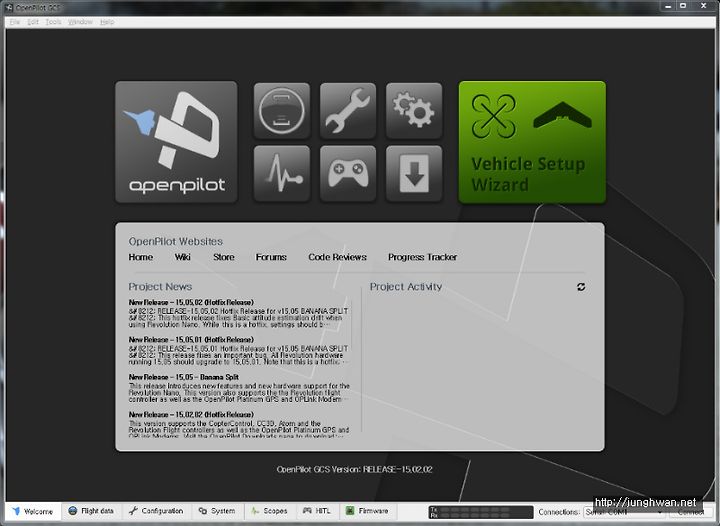Image resolution: width=720 pixels, height=526 pixels.
Task: Open the Edit menu
Action: pos(33,22)
